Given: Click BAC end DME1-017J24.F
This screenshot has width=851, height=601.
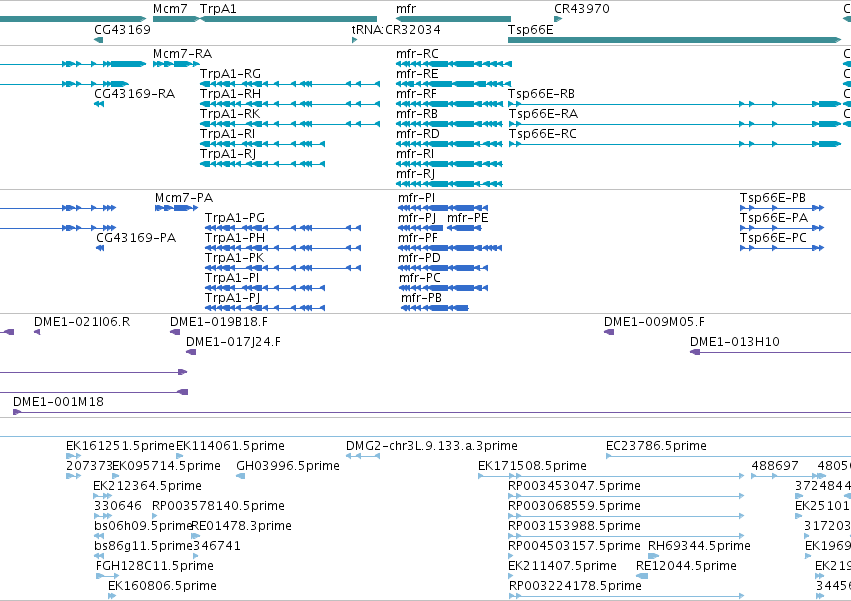Looking at the screenshot, I should tap(190, 352).
